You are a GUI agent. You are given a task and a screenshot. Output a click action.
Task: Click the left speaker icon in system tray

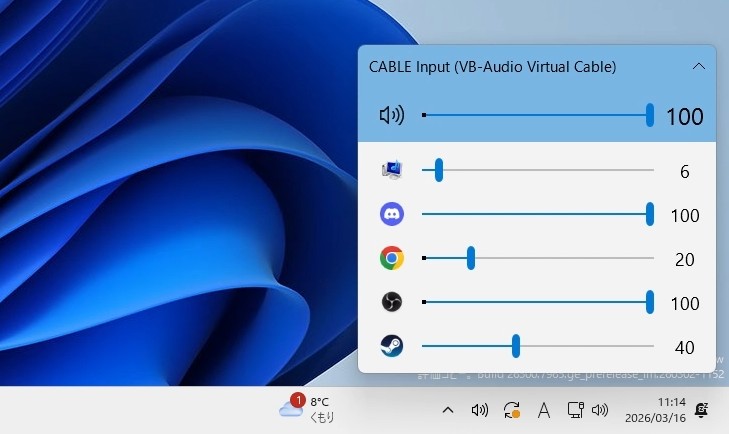tap(480, 410)
